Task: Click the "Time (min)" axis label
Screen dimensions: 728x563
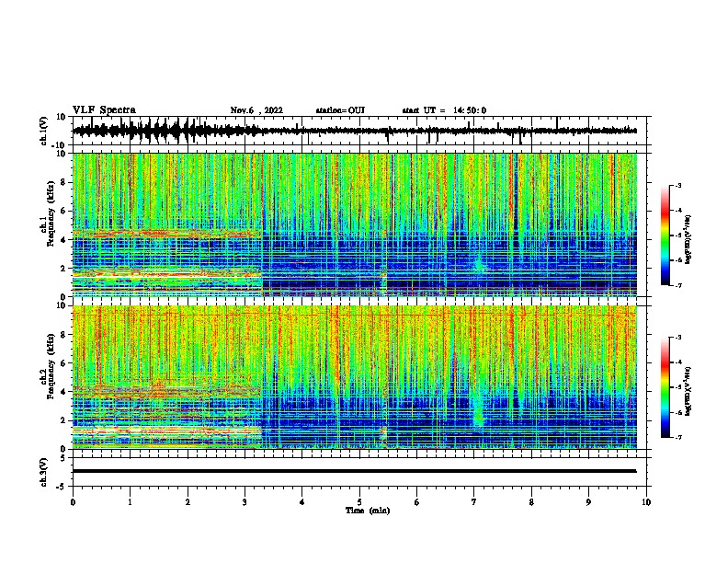Action: [368, 511]
